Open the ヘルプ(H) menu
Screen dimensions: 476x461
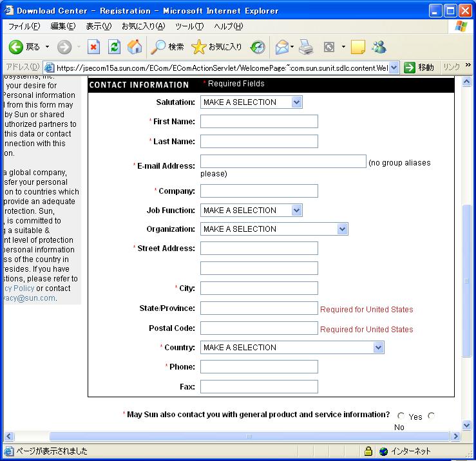tap(229, 26)
